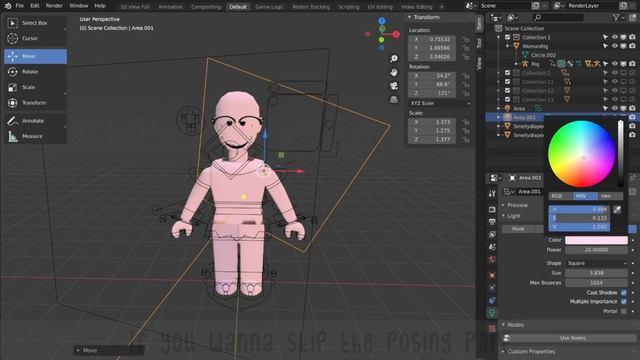Open the Shape dropdown set to Square
Image resolution: width=640 pixels, height=360 pixels.
tap(597, 263)
